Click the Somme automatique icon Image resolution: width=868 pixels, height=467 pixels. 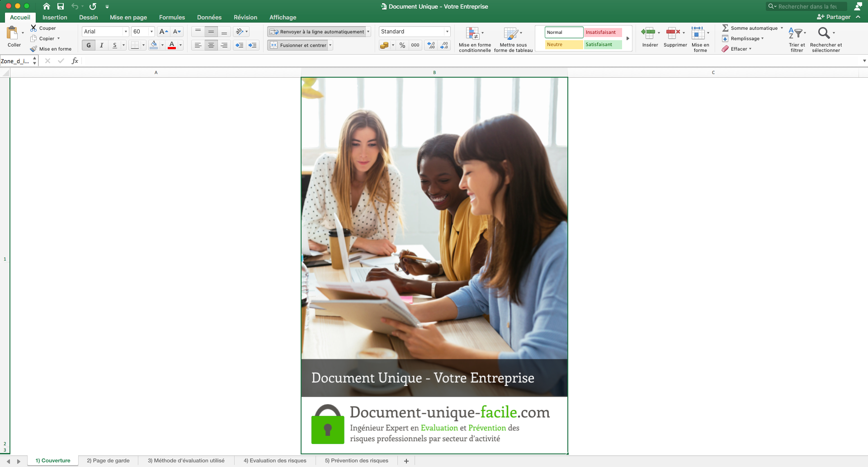point(726,28)
